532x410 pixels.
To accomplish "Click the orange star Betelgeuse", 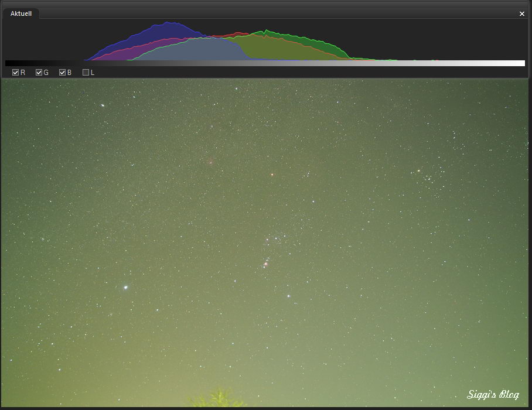I will click(x=271, y=175).
